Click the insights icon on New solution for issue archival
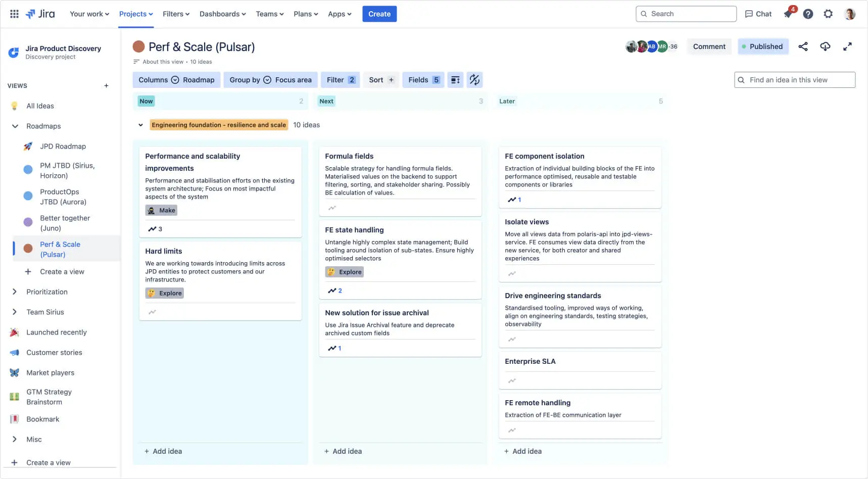This screenshot has width=868, height=479. click(x=332, y=348)
